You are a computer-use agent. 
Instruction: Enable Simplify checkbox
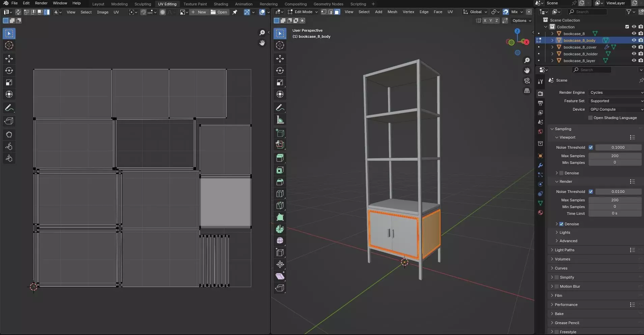click(557, 277)
